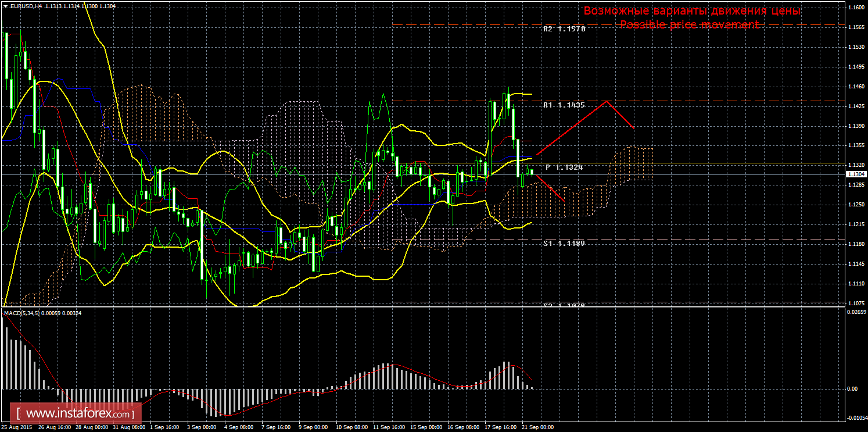Click the "Possible price movement" heading text
This screenshot has height=432, width=868.
(x=689, y=24)
